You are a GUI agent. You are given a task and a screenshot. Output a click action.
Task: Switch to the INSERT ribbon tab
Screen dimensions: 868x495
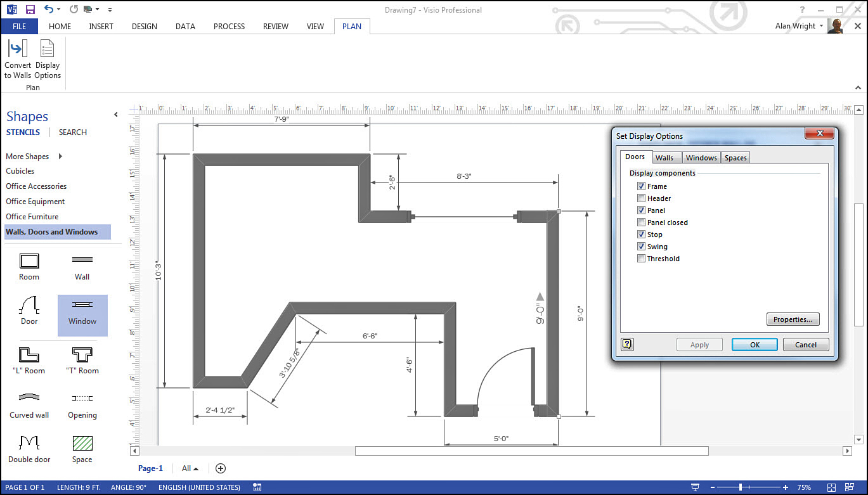tap(101, 26)
